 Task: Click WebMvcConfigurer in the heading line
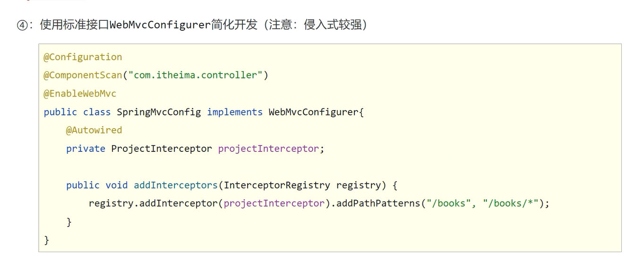[159, 25]
